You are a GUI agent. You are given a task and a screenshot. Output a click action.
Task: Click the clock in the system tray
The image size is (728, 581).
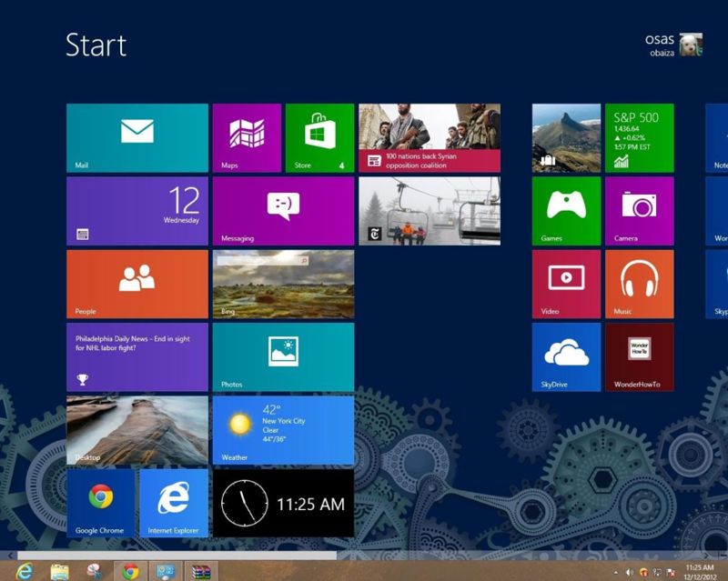tap(699, 568)
